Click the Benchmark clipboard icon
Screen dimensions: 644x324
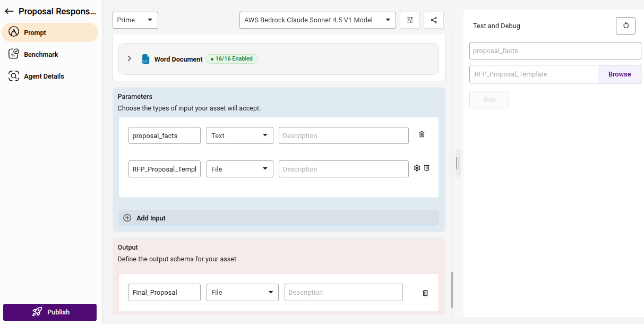coord(14,54)
